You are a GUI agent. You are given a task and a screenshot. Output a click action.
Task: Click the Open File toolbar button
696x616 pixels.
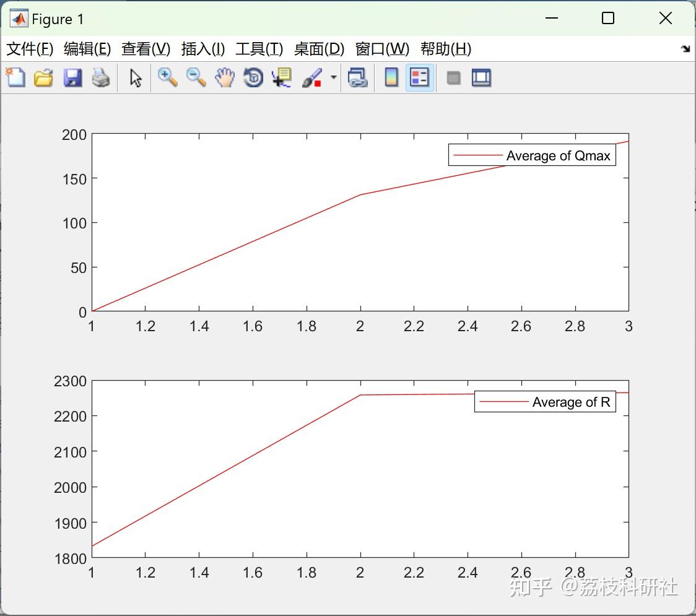click(x=43, y=77)
